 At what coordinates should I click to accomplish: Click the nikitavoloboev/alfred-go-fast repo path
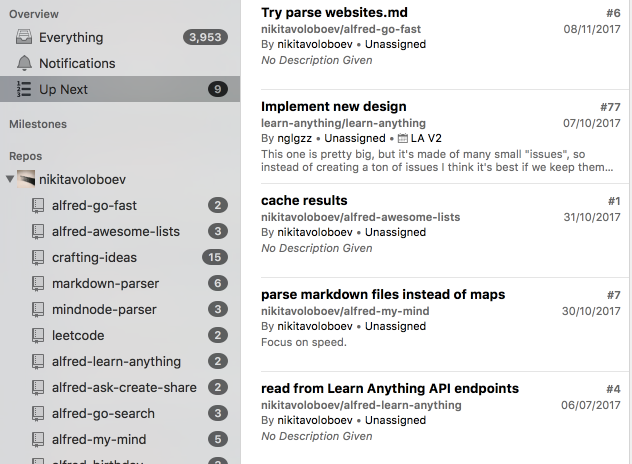pyautogui.click(x=341, y=29)
